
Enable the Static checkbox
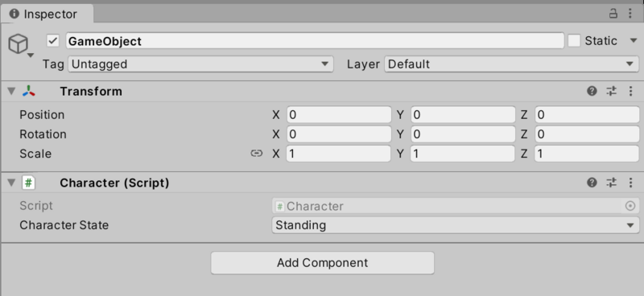pos(574,41)
